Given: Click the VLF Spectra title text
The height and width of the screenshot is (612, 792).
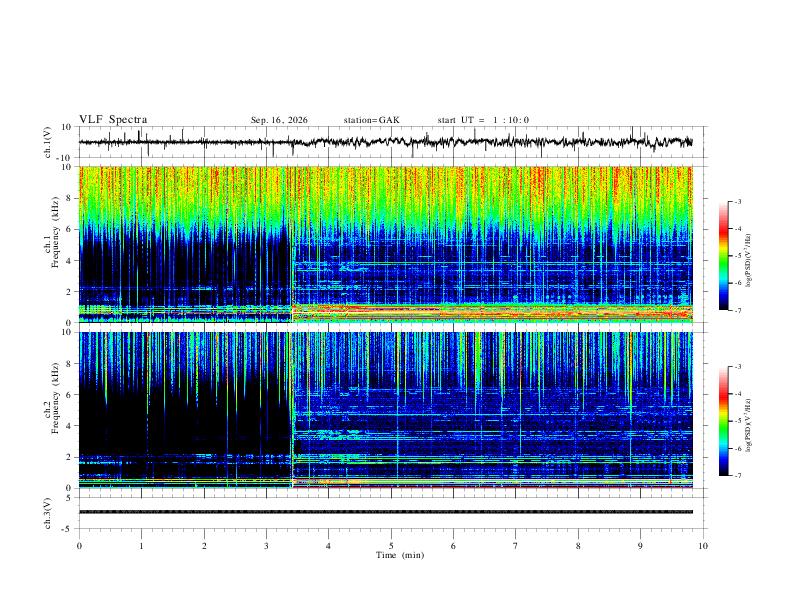Looking at the screenshot, I should 113,120.
